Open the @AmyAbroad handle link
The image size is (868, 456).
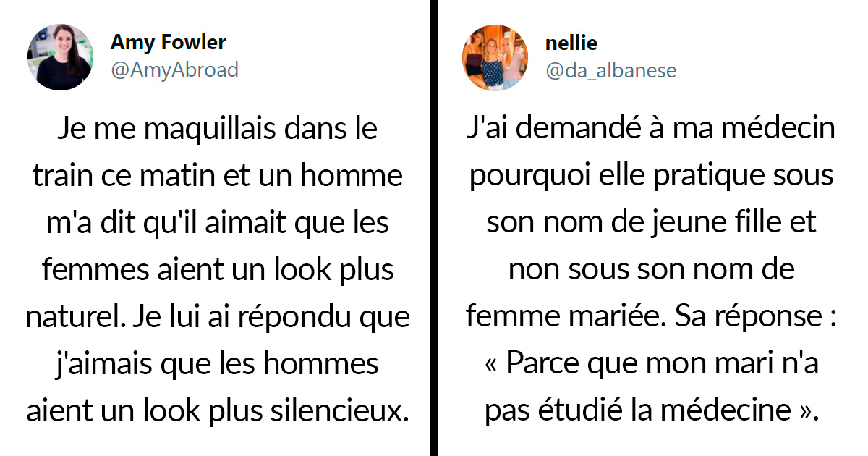tap(174, 69)
